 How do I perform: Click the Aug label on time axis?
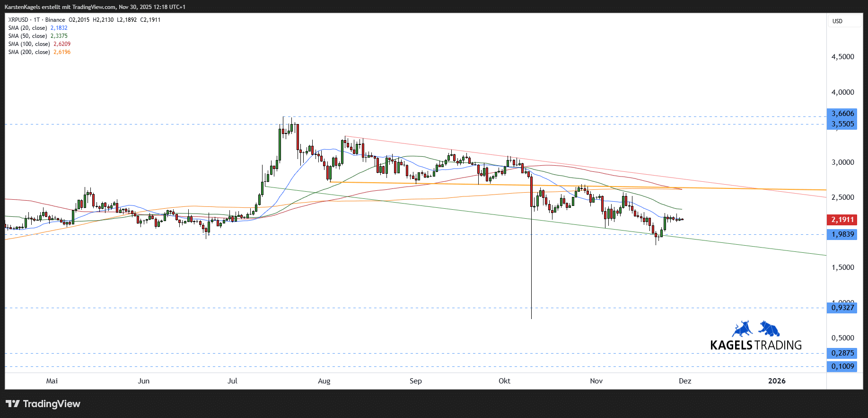pos(324,381)
